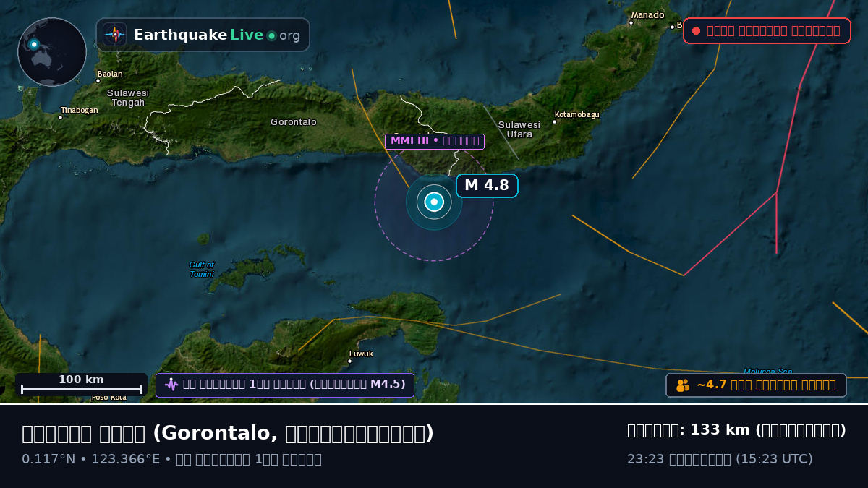
Task: Click the red dot in the alert badge
Action: [x=696, y=31]
